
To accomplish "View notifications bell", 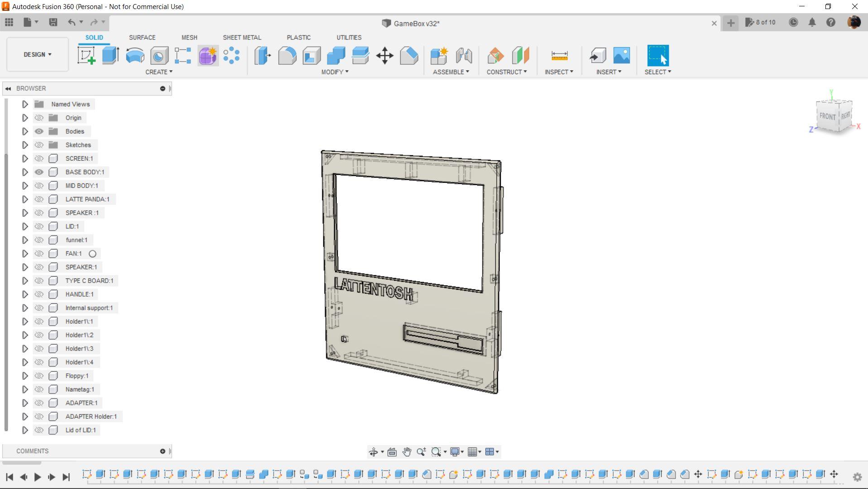I will point(812,22).
